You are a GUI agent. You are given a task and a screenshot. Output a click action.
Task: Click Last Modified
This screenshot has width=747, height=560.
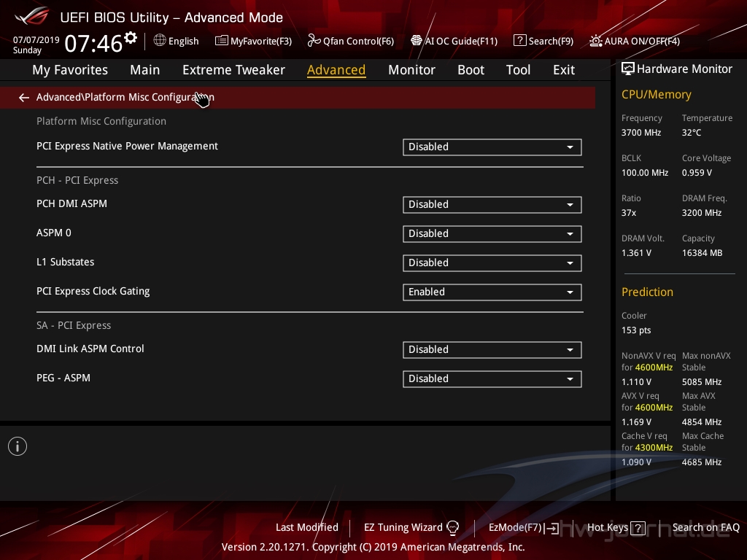307,527
